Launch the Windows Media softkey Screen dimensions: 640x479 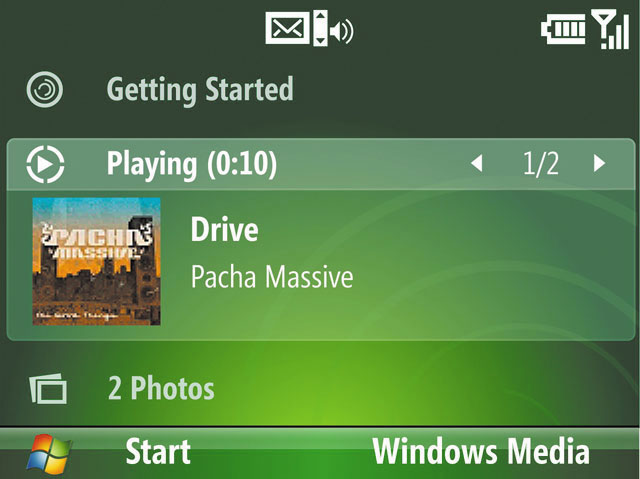[481, 451]
